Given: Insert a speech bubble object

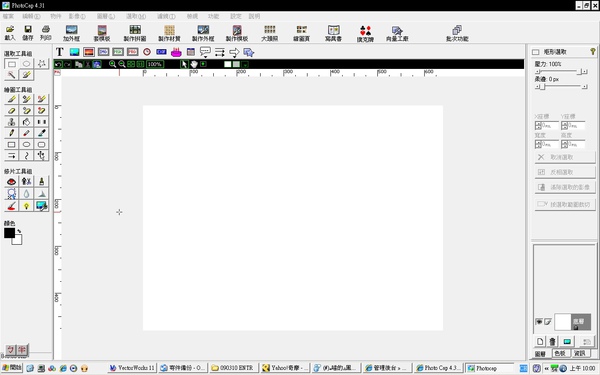Looking at the screenshot, I should 205,51.
